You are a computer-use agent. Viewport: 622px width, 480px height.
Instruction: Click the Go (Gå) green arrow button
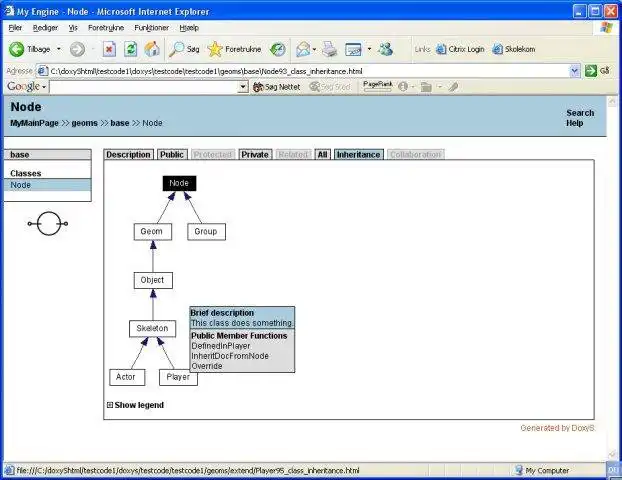(x=591, y=71)
